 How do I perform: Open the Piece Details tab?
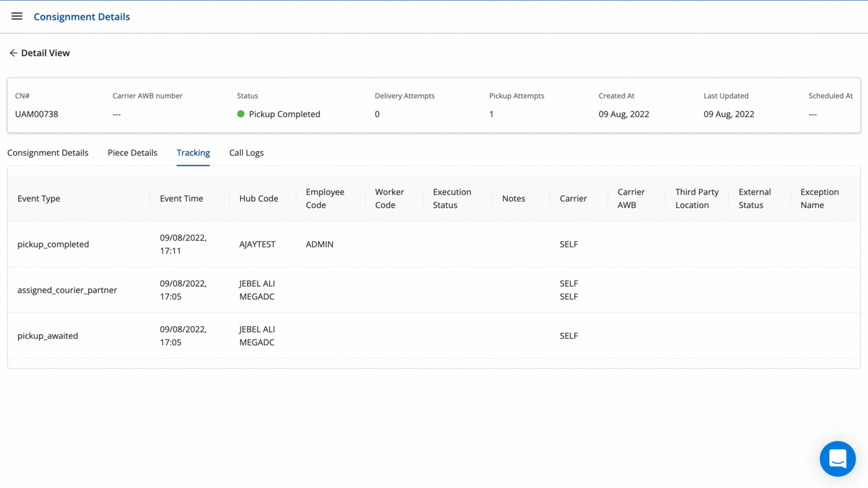132,152
